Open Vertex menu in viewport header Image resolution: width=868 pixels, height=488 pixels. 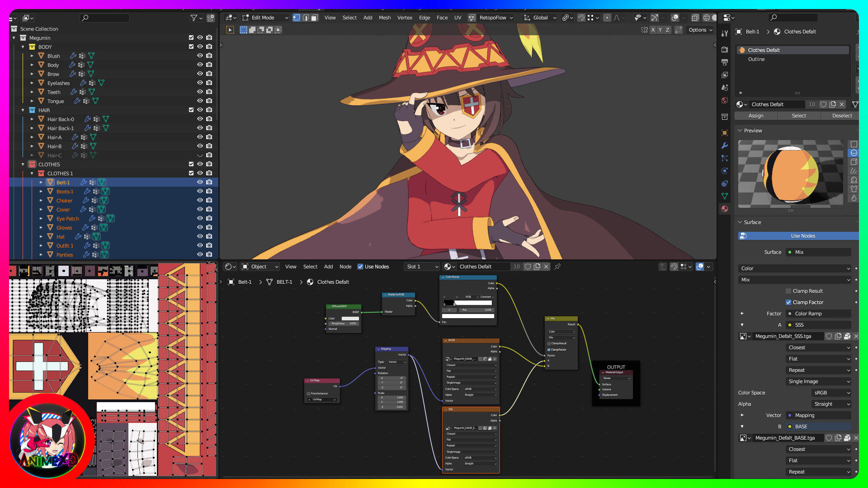pos(405,18)
